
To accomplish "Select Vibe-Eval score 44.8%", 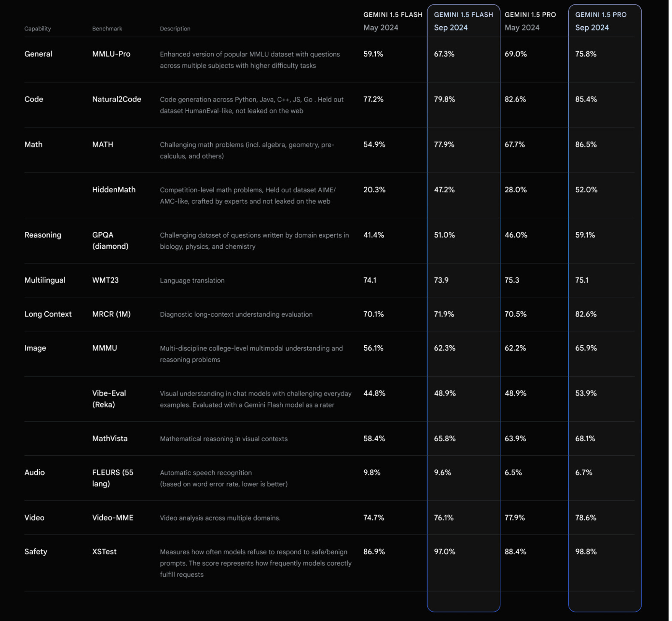I will 374,393.
